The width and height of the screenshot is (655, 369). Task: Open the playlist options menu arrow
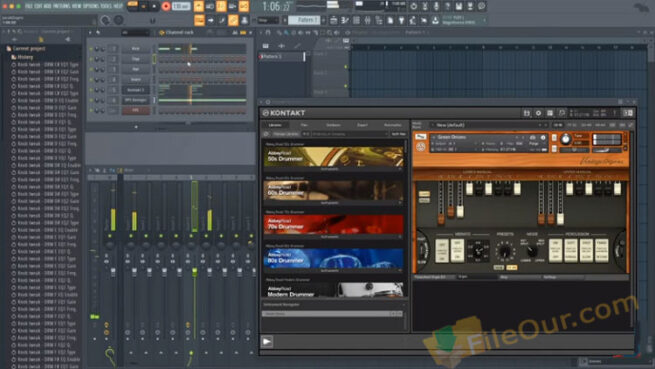point(261,33)
